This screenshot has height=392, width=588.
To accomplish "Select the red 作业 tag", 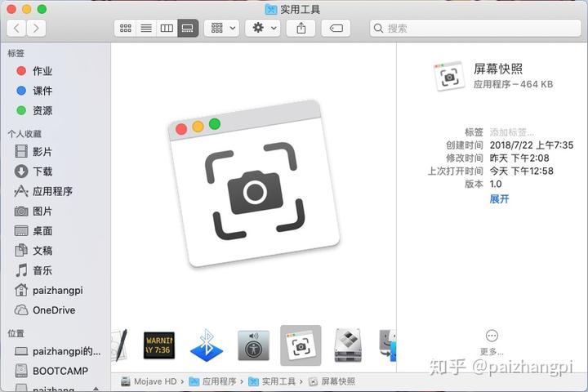I will [42, 71].
